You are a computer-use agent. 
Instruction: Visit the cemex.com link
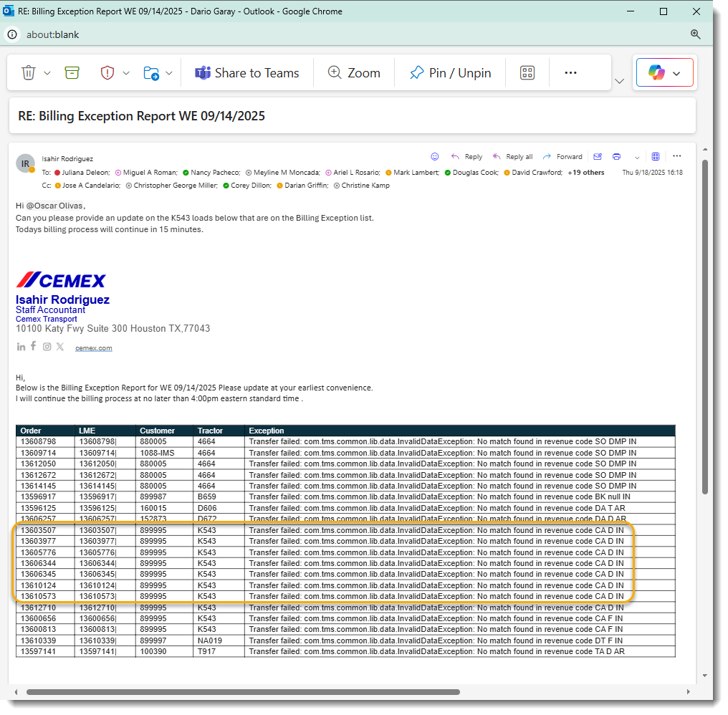pyautogui.click(x=93, y=347)
